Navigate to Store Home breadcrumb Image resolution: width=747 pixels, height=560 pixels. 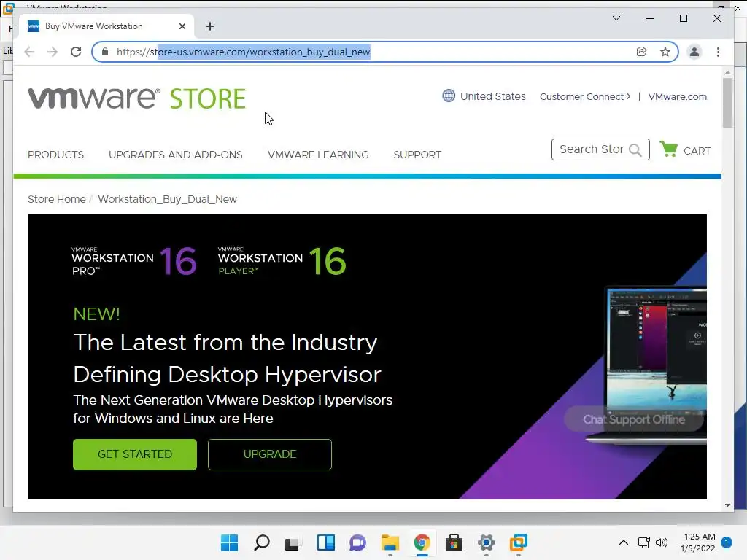click(57, 199)
